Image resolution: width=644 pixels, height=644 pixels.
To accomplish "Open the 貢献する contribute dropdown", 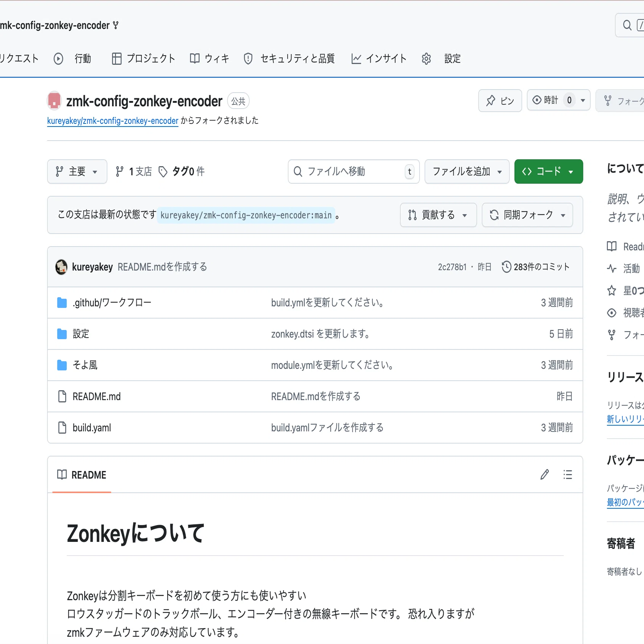I will click(x=438, y=215).
